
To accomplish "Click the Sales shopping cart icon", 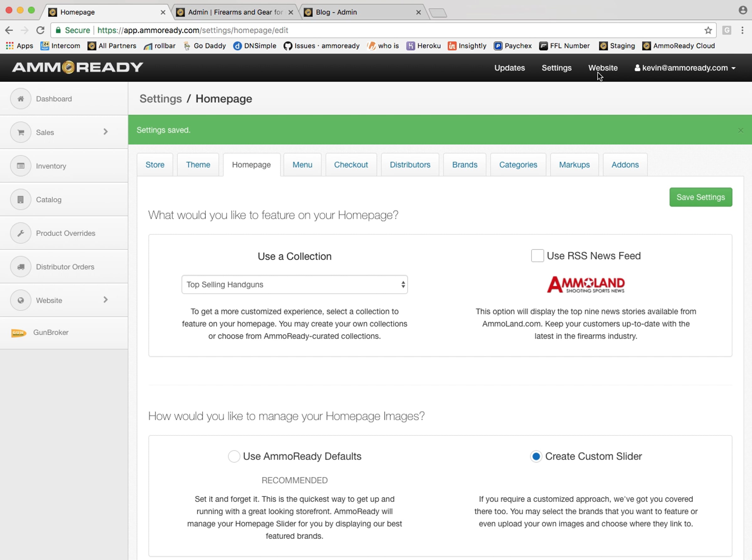I will tap(21, 132).
